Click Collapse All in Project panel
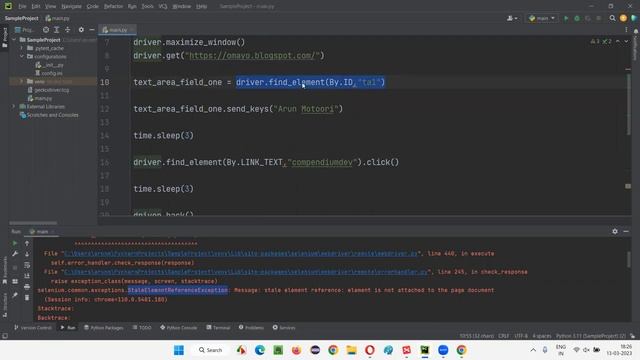The image size is (640, 360). pos(67,30)
